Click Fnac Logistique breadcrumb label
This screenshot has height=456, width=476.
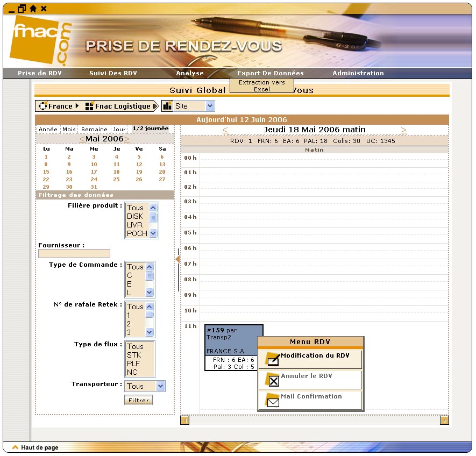(x=123, y=106)
